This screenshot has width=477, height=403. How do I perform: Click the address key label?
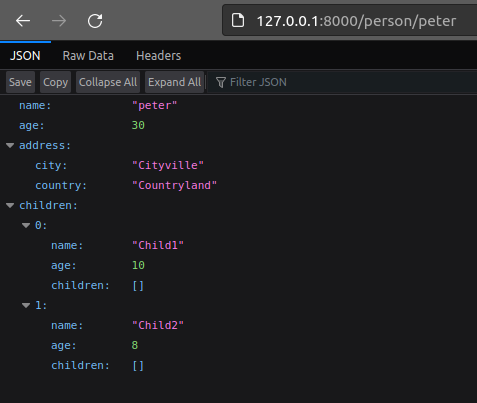click(x=45, y=145)
